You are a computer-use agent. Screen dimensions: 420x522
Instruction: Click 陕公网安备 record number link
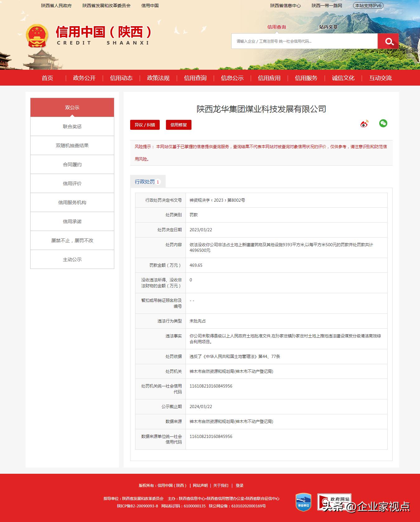point(237,506)
